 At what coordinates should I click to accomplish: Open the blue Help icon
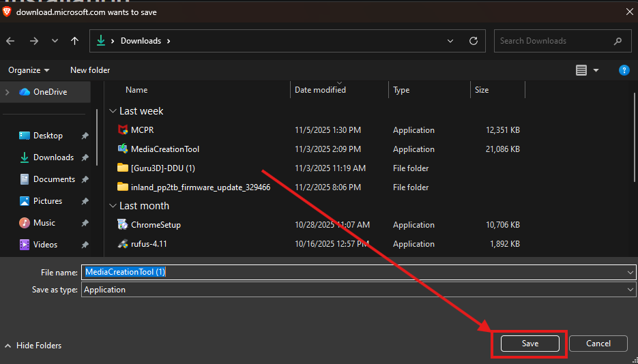coord(624,70)
